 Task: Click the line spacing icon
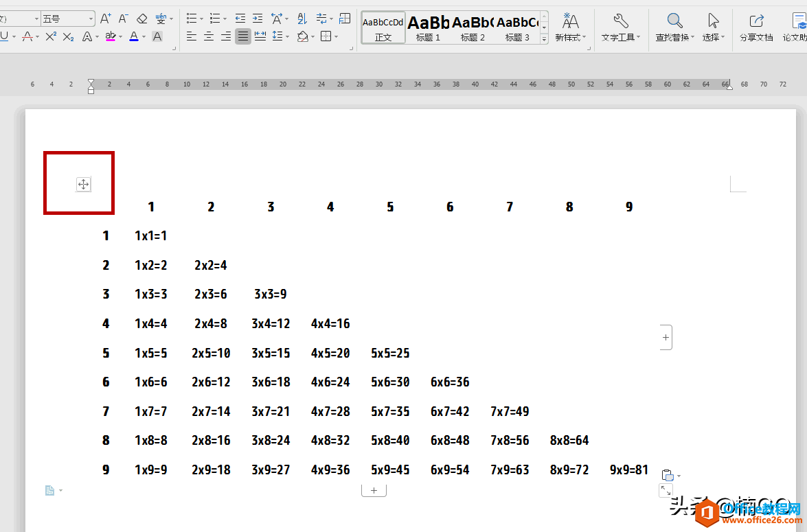(x=277, y=36)
